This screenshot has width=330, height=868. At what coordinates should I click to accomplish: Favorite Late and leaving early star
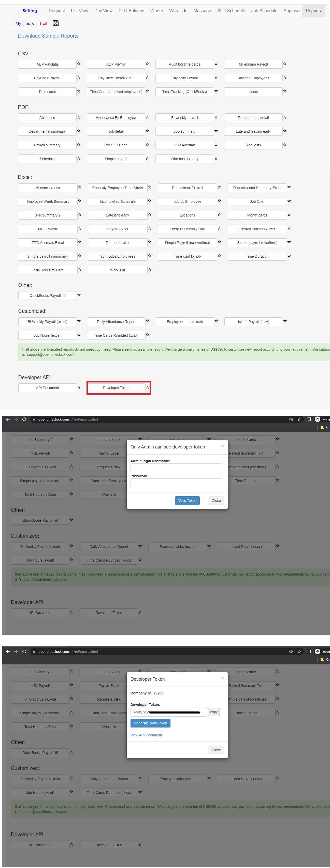click(x=285, y=131)
